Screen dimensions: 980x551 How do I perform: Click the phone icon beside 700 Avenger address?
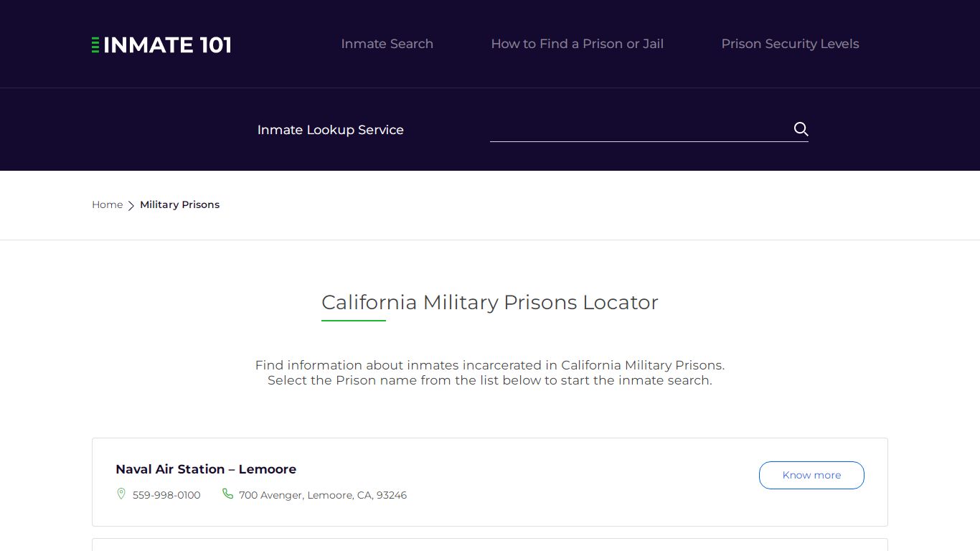click(227, 494)
